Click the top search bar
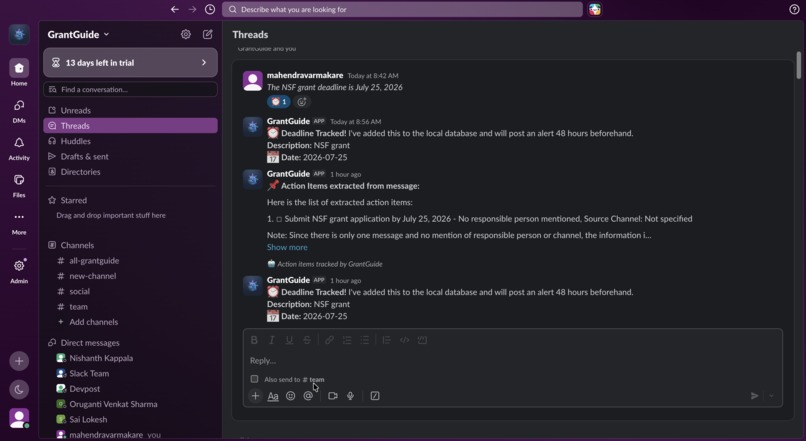 click(x=402, y=9)
